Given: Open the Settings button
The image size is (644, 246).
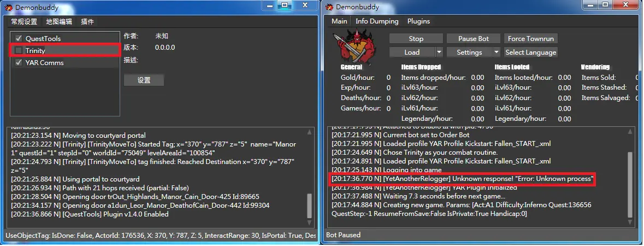Looking at the screenshot, I should pyautogui.click(x=469, y=52).
